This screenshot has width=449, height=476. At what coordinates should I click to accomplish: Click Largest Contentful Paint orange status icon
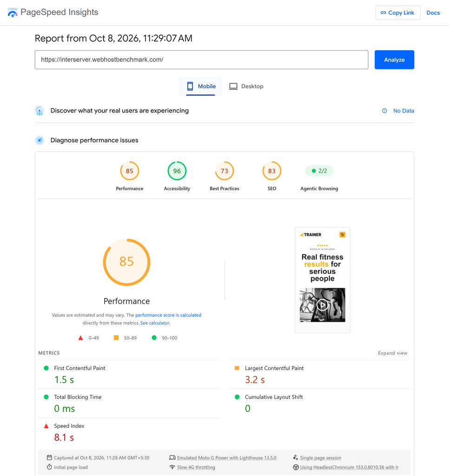pyautogui.click(x=237, y=368)
